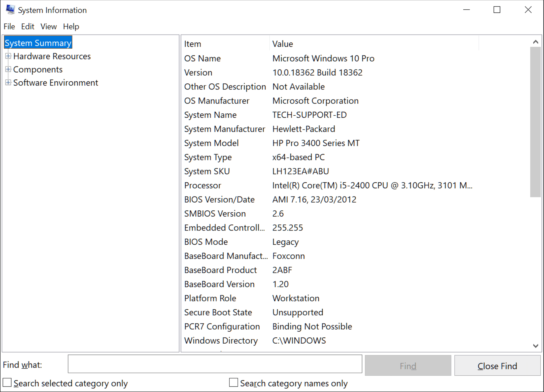Click the 255.255 embedded controller value
Viewport: 544px width, 392px height.
[288, 228]
